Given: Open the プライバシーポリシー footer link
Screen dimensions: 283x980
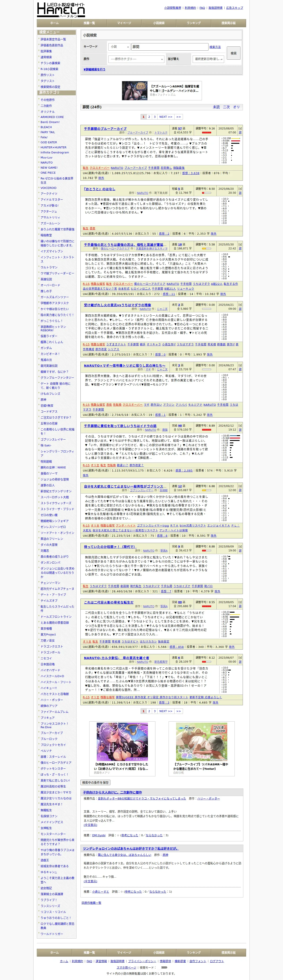Looking at the screenshot, I should pos(142,961).
